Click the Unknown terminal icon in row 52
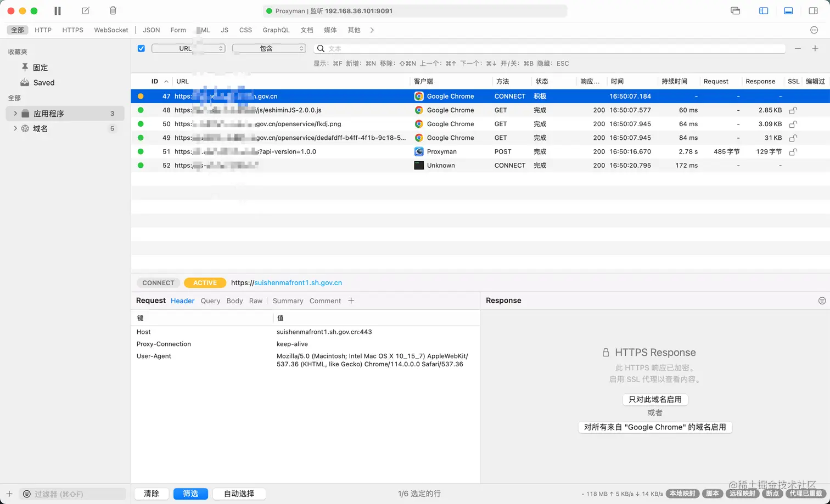Screen dimensions: 830x504 coord(419,165)
